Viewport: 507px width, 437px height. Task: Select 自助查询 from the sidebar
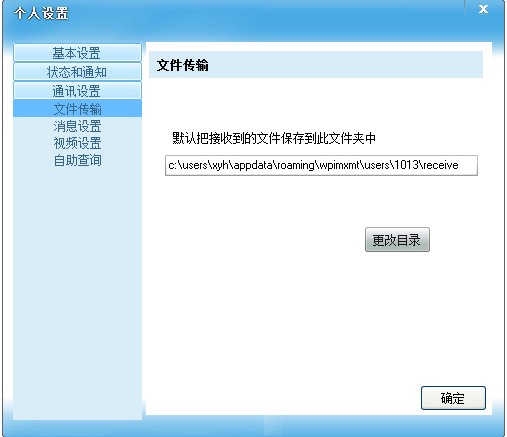point(77,160)
